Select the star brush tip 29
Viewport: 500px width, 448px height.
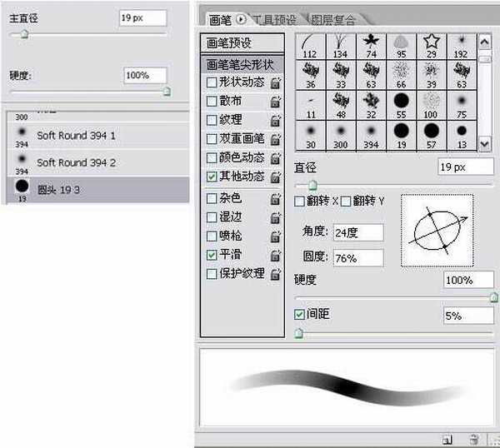pyautogui.click(x=431, y=43)
